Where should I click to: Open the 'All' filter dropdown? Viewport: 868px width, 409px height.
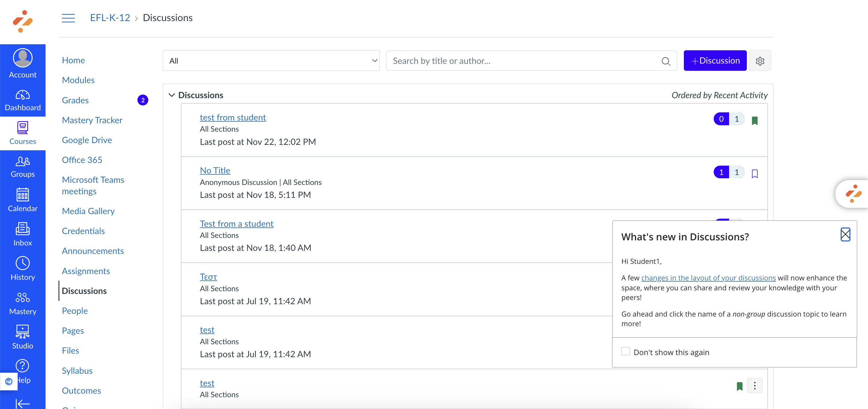pyautogui.click(x=271, y=61)
